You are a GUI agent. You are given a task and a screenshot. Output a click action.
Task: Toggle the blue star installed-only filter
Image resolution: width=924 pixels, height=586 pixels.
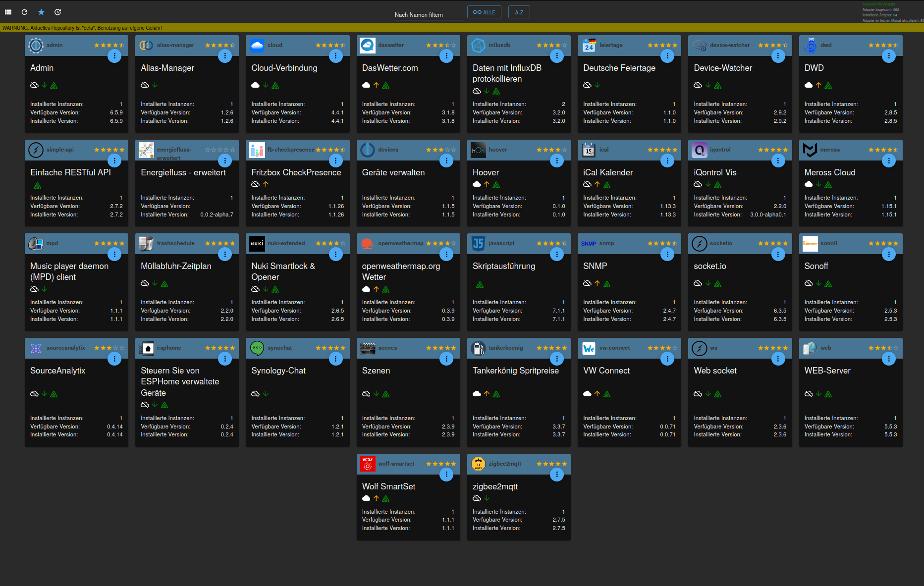point(41,12)
